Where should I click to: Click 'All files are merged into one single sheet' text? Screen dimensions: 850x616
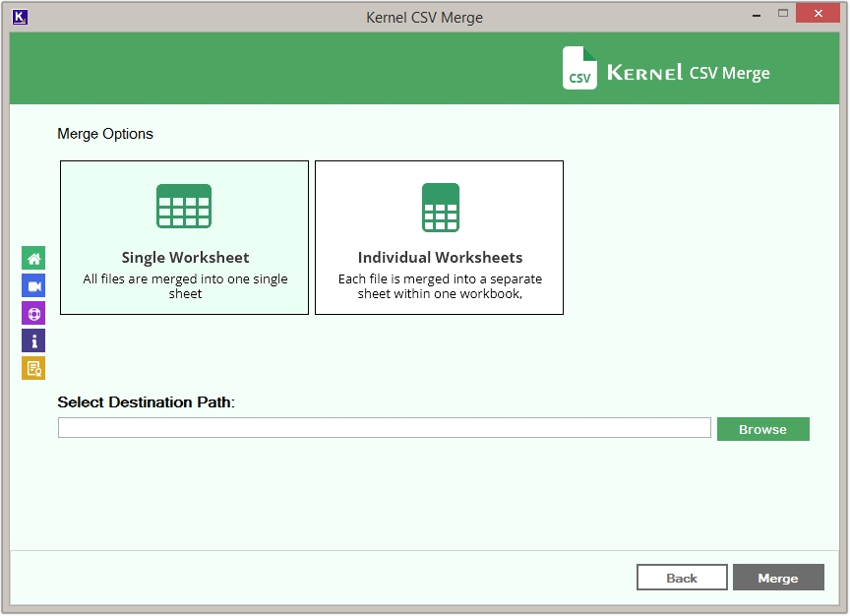[185, 286]
